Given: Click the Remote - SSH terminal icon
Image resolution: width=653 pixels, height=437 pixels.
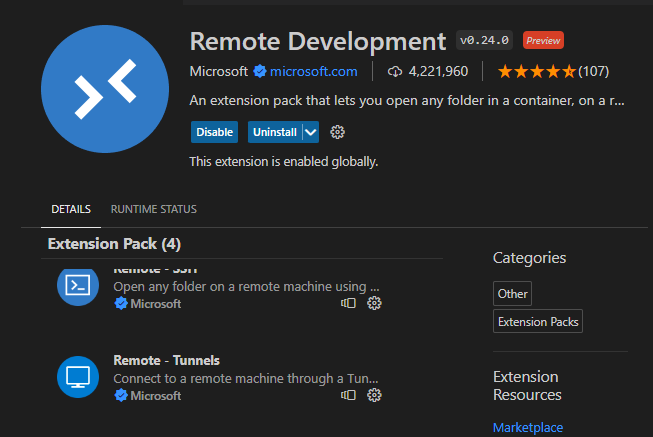Looking at the screenshot, I should tap(78, 284).
